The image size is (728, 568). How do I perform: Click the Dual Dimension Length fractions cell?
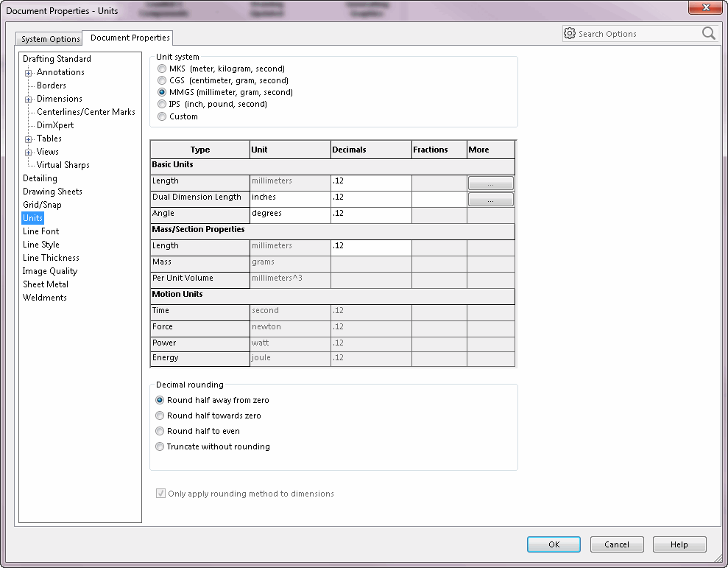(x=439, y=199)
